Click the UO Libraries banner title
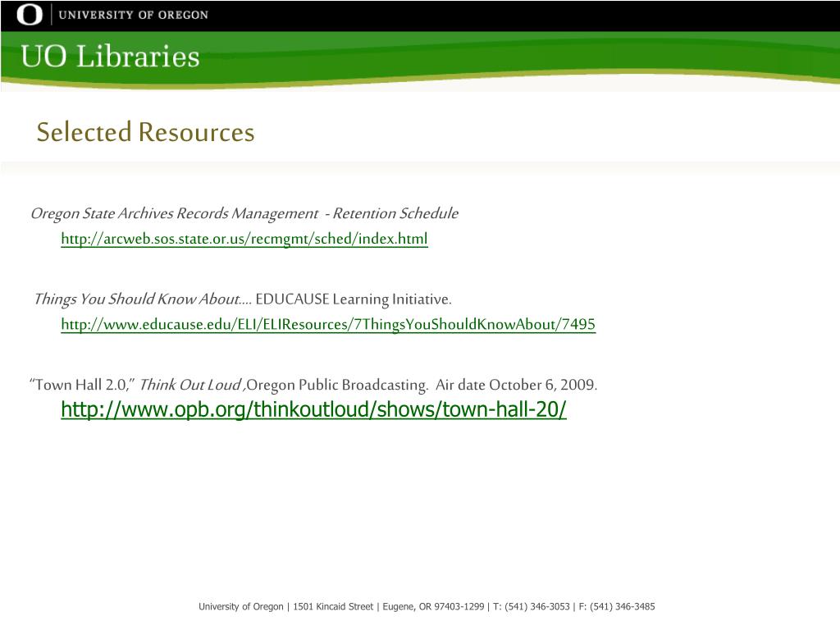This screenshot has height=630, width=840. click(x=110, y=57)
